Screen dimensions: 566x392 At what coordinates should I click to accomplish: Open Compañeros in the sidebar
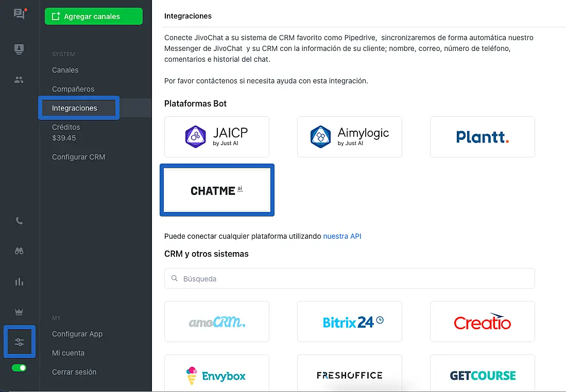point(73,89)
